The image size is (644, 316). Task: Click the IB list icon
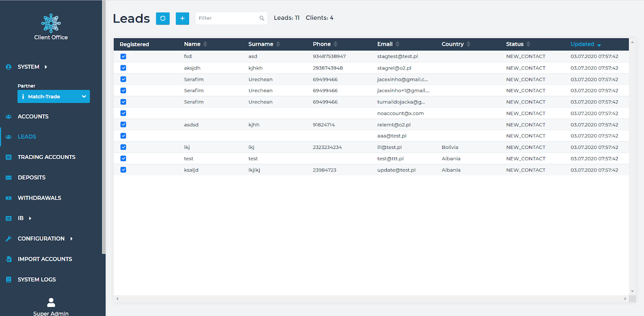coord(8,218)
